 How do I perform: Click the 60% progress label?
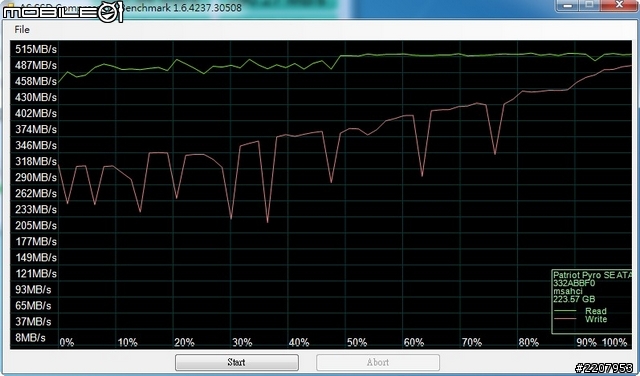[414, 342]
